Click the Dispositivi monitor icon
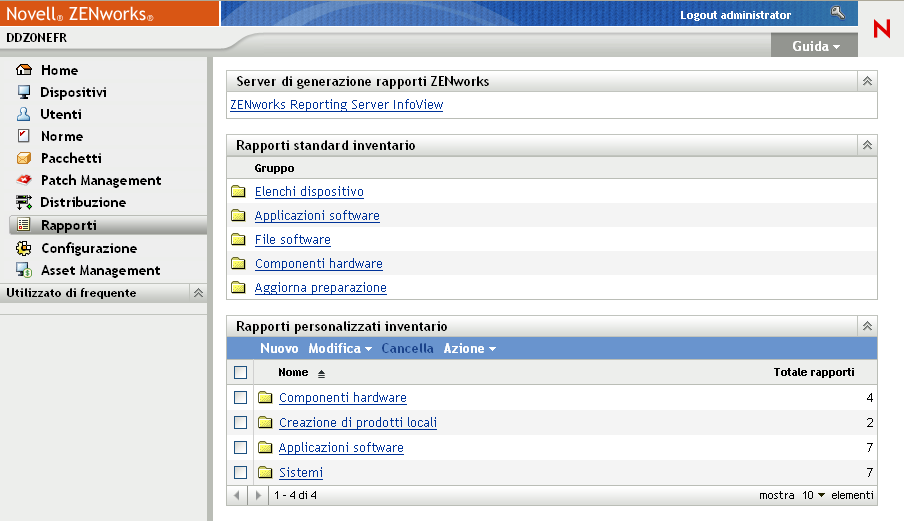The height and width of the screenshot is (521, 904). (25, 93)
